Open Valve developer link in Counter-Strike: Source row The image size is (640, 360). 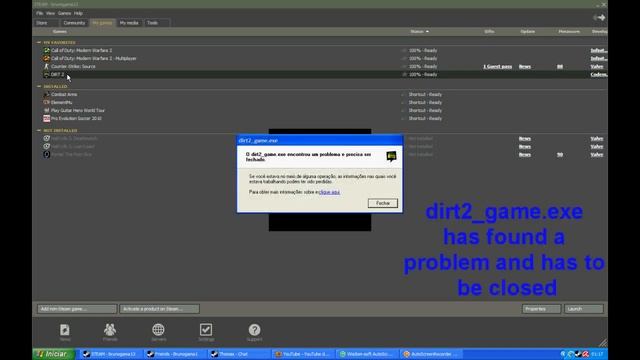click(x=597, y=67)
